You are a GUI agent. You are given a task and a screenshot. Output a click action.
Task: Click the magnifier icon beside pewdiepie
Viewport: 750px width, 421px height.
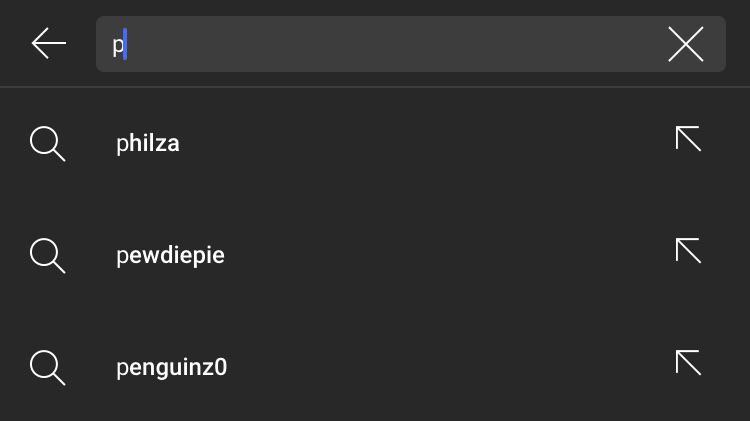tap(47, 255)
